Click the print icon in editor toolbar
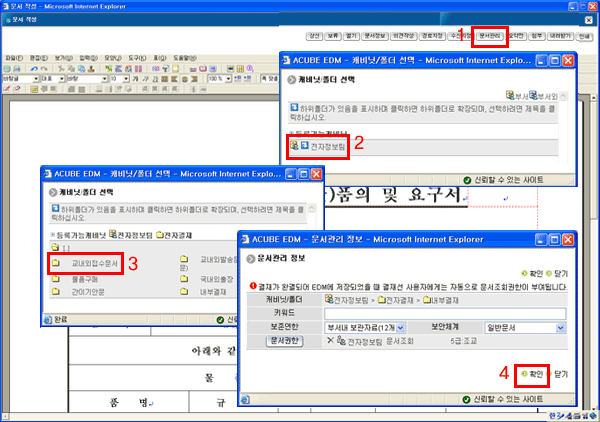 click(x=17, y=69)
